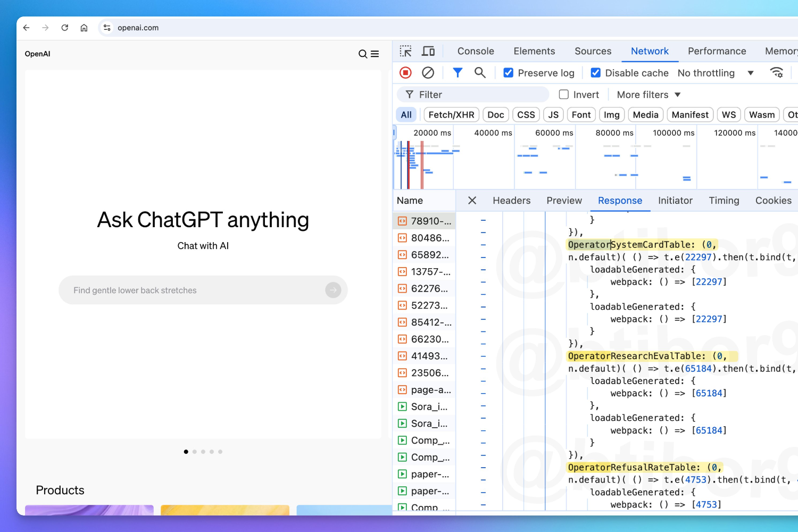Image resolution: width=798 pixels, height=532 pixels.
Task: Open network conditions wifi icon
Action: [777, 72]
